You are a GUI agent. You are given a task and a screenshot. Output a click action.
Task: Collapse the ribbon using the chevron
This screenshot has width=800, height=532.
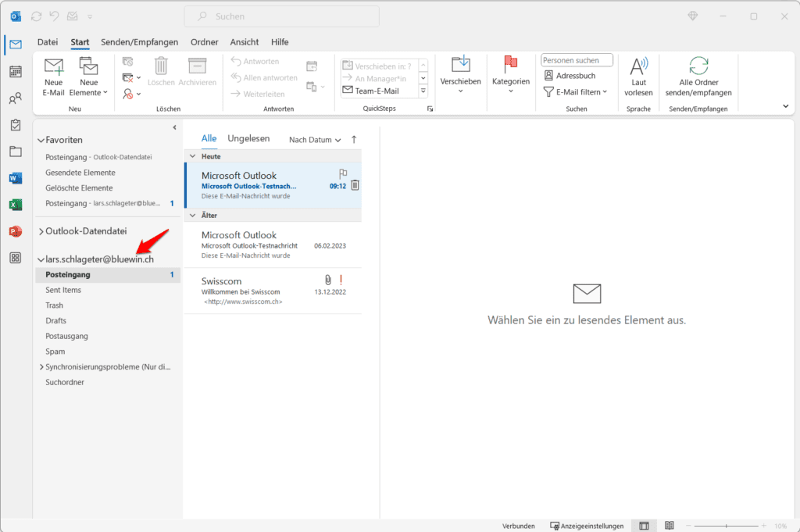[x=786, y=106]
